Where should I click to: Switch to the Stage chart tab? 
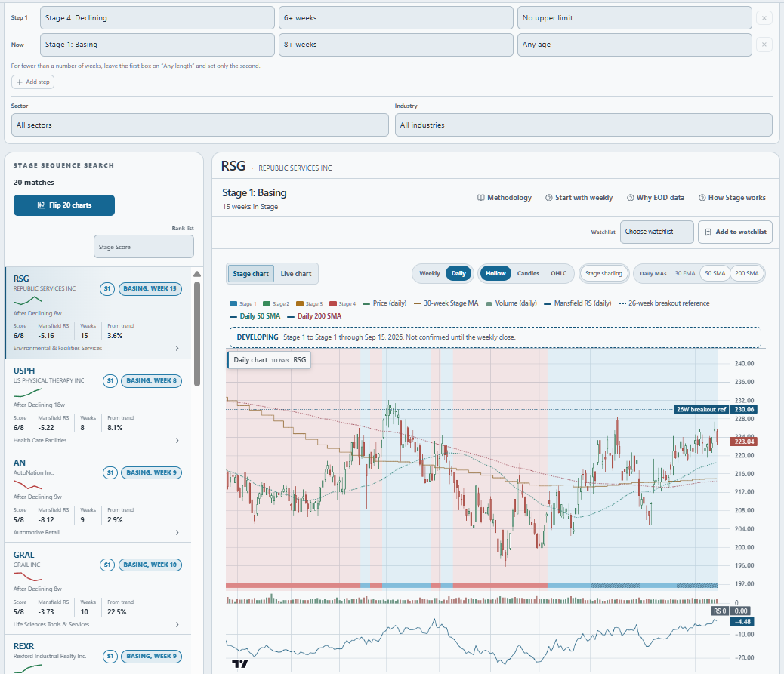[x=251, y=274]
